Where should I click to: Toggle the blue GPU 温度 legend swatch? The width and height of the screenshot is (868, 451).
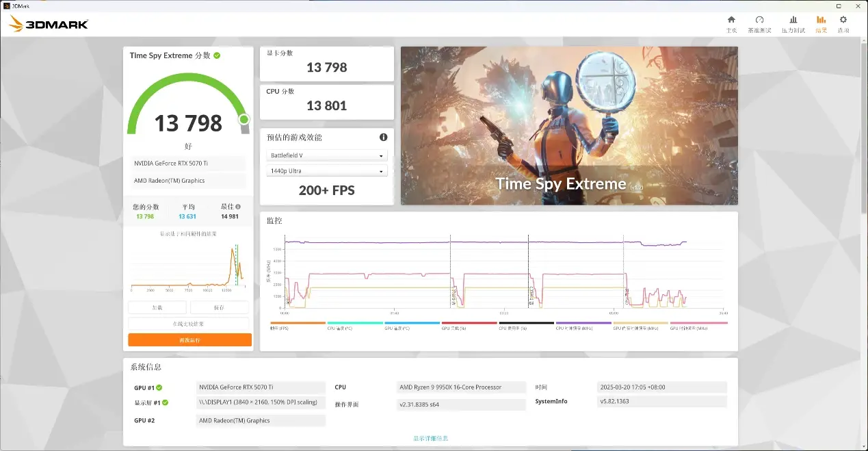[412, 322]
